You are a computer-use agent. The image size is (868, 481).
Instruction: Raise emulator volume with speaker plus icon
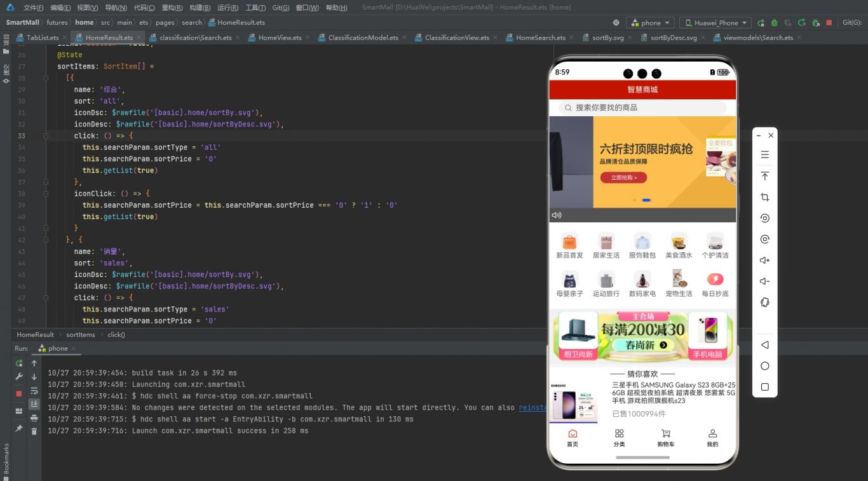(x=765, y=260)
